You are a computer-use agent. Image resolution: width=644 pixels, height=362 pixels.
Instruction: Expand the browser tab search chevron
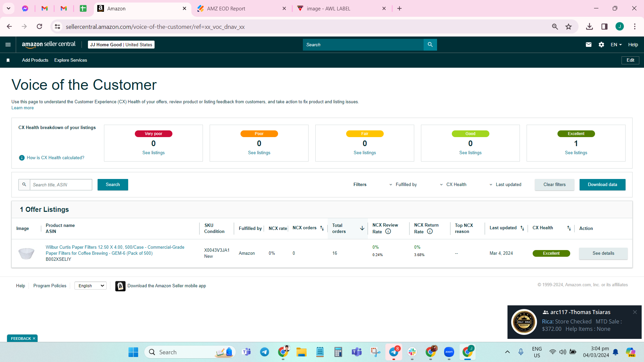click(8, 8)
